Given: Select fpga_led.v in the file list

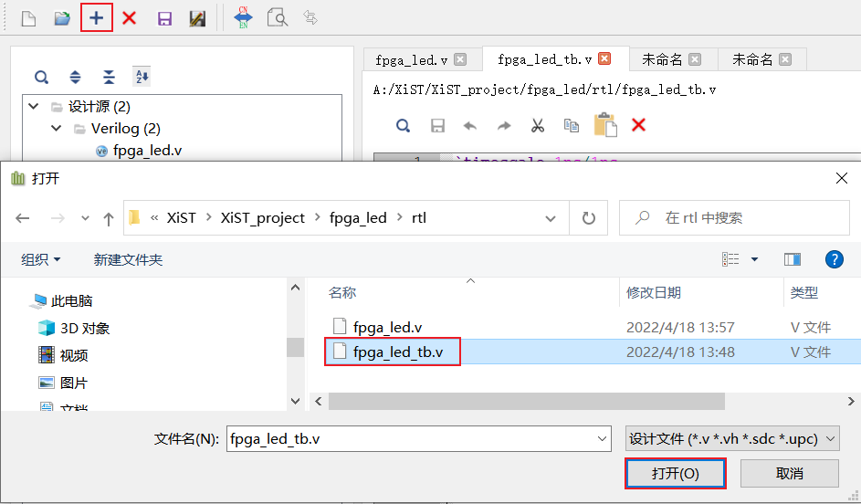Looking at the screenshot, I should coord(387,327).
